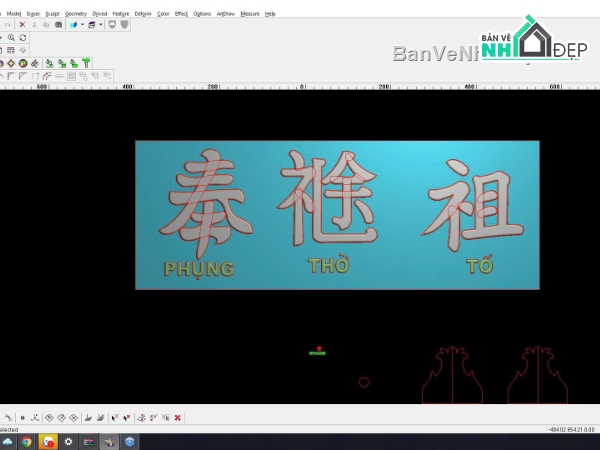Open the Geometry menu
Image resolution: width=600 pixels, height=450 pixels.
[x=76, y=14]
